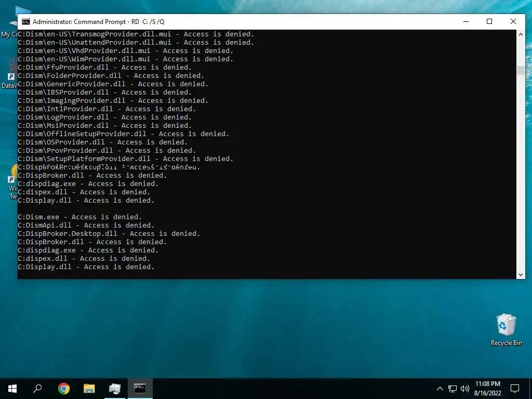Click line 'C:Dism\en-US\TransmogProvider.dll.mui'
Image resolution: width=532 pixels, height=399 pixels.
pyautogui.click(x=136, y=34)
